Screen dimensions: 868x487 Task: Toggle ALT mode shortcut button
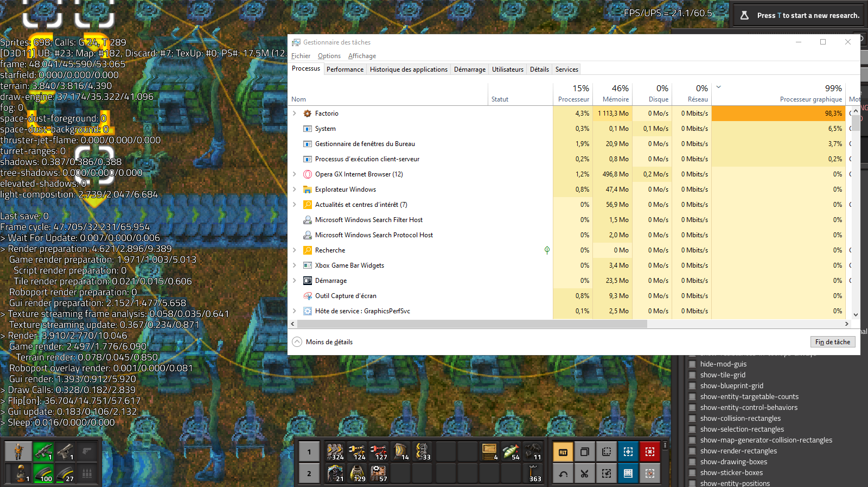tap(563, 452)
